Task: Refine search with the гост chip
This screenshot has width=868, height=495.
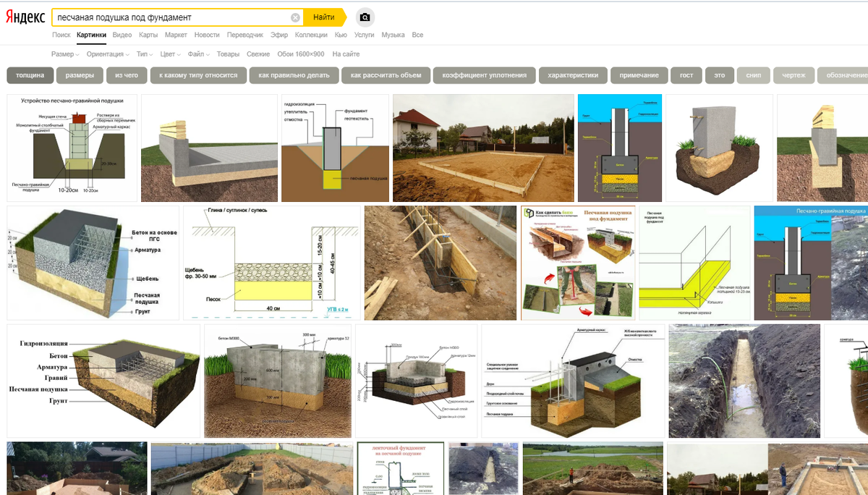Action: (x=686, y=75)
